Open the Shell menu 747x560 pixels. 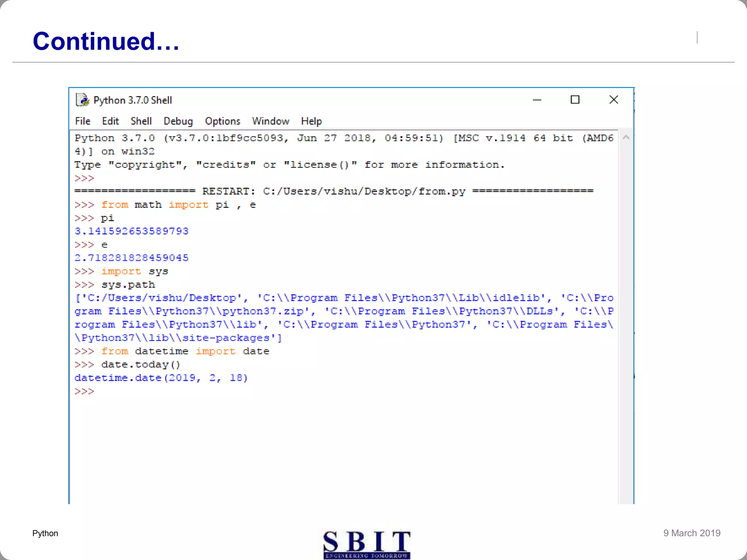(141, 121)
